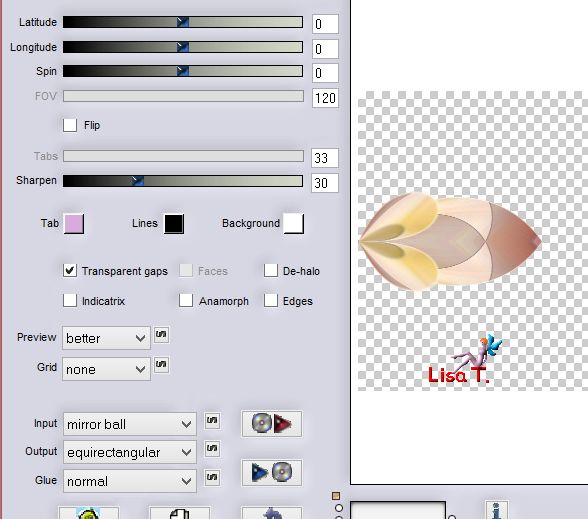Open the Output equirectangular dropdown

[x=130, y=452]
